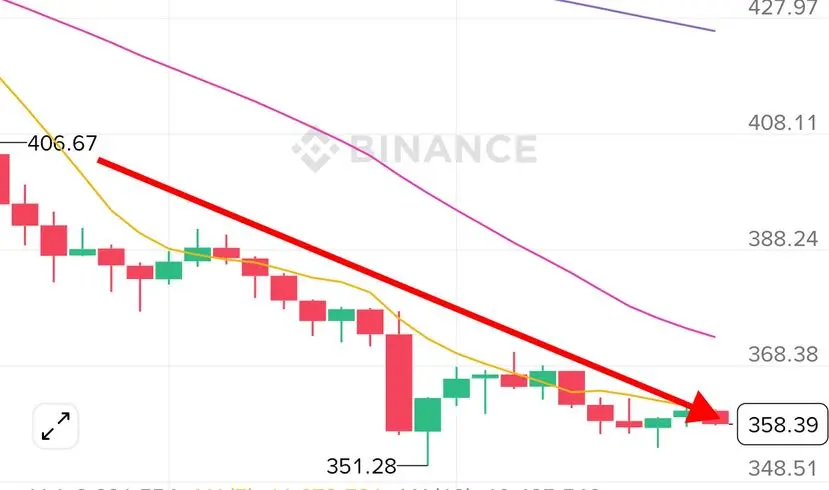829x490 pixels.
Task: Click the largest red candlestick body
Action: pyautogui.click(x=399, y=383)
